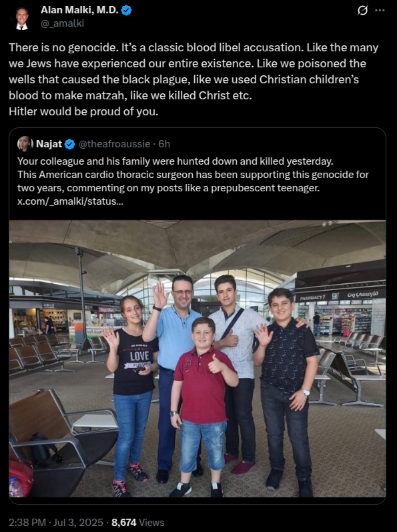Image resolution: width=397 pixels, height=532 pixels.
Task: Click the 'Your colleague and his family' line
Action: click(175, 161)
